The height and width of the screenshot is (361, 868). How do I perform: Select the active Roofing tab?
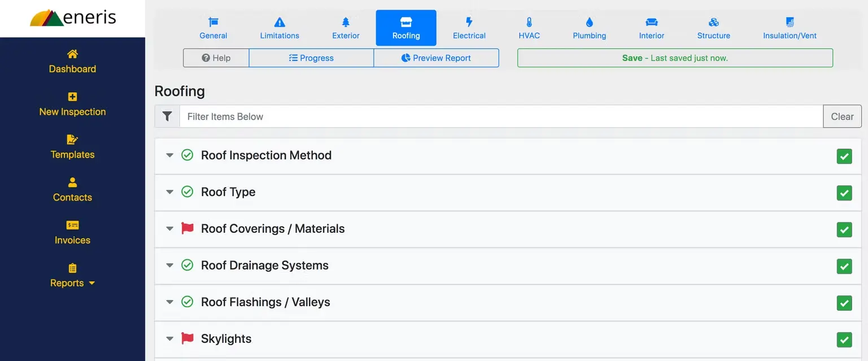(406, 28)
